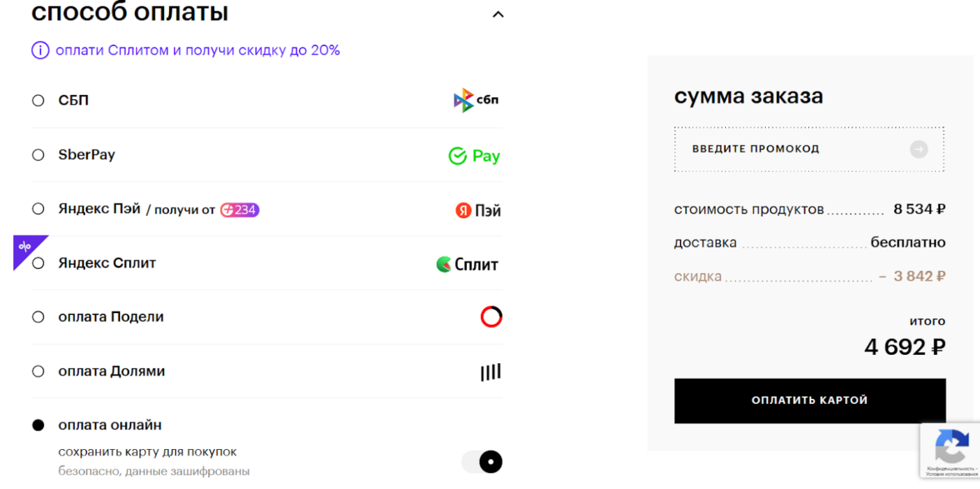The height and width of the screenshot is (489, 980).
Task: Select the СБП payment radio button
Action: tap(38, 101)
